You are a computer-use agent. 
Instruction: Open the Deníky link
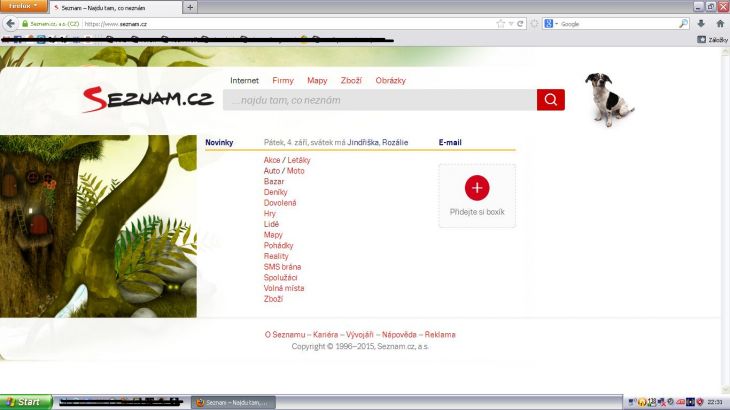tap(276, 192)
